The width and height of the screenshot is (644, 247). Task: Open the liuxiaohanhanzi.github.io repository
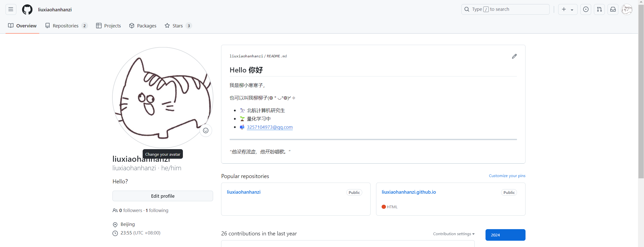pyautogui.click(x=409, y=192)
